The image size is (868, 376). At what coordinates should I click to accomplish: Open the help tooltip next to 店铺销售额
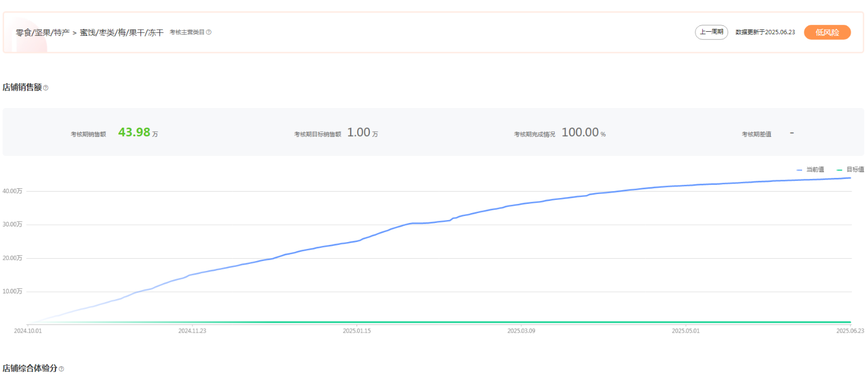point(46,88)
